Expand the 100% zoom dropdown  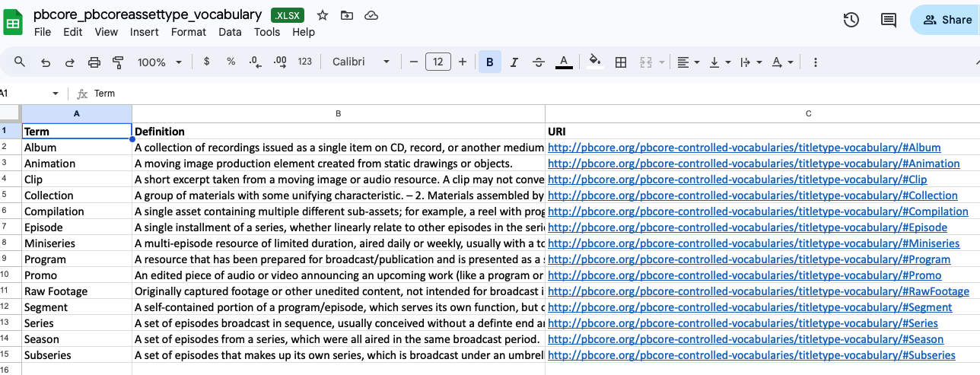(160, 62)
